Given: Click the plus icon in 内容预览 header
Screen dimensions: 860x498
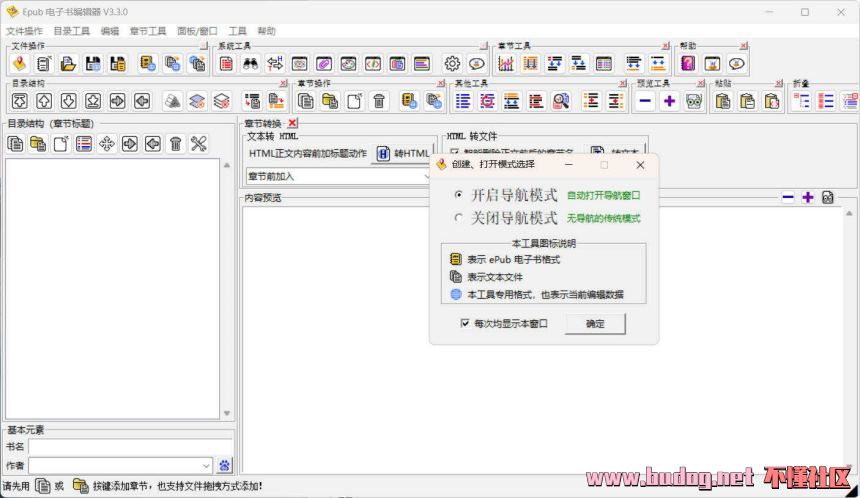Looking at the screenshot, I should 807,197.
